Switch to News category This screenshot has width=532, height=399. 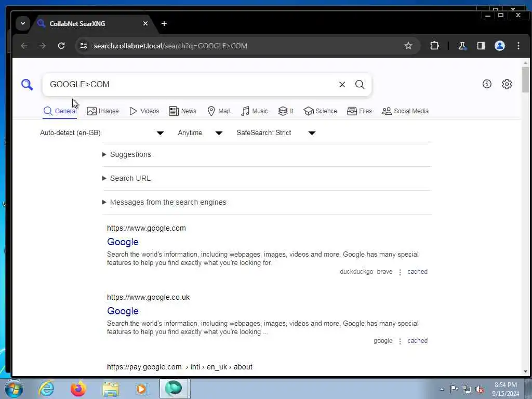pos(182,111)
